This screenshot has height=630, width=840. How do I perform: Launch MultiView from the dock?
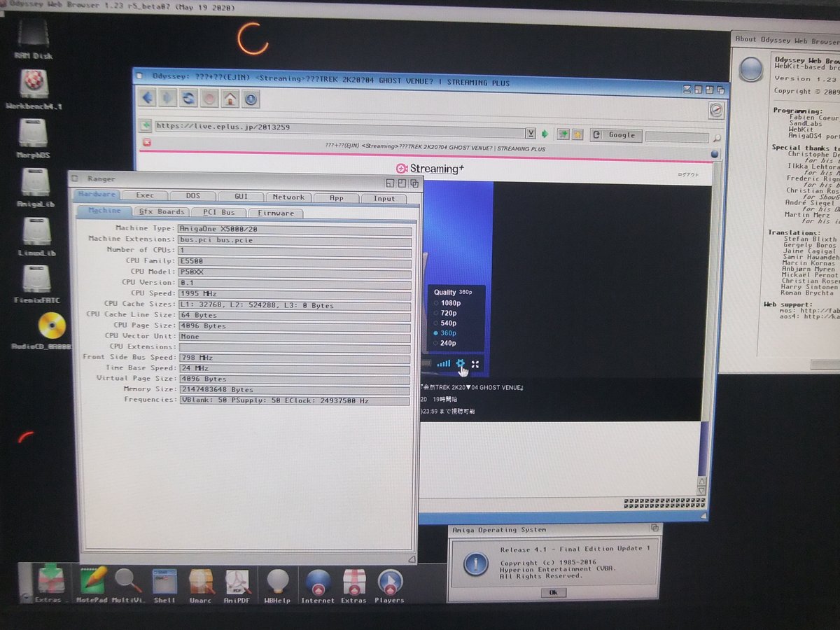point(127,585)
